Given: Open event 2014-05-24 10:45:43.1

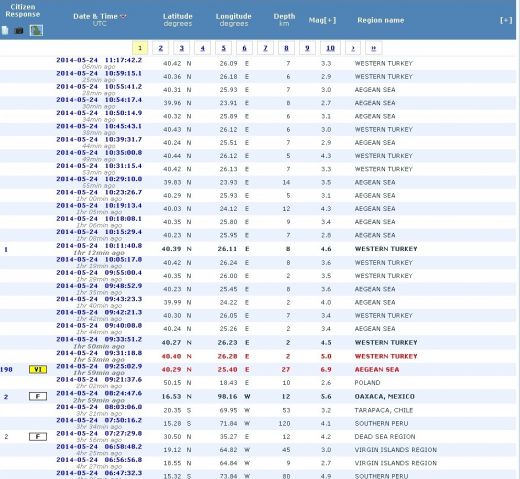Looking at the screenshot, I should click(x=99, y=126).
